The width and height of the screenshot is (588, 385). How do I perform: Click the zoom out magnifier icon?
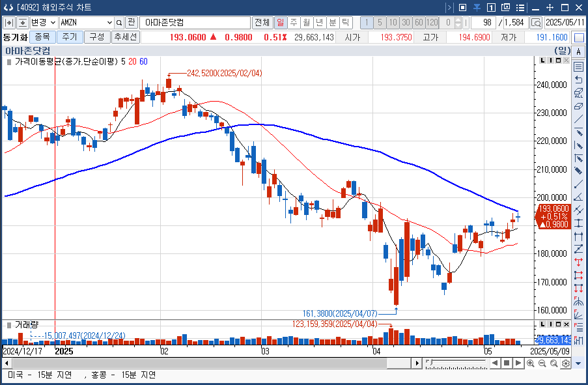click(x=542, y=363)
